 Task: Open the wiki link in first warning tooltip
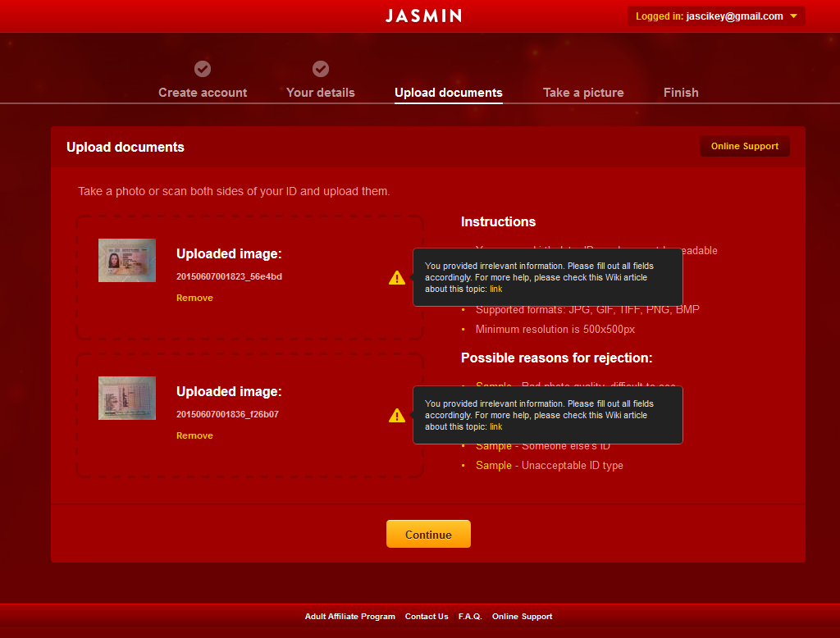pyautogui.click(x=496, y=289)
